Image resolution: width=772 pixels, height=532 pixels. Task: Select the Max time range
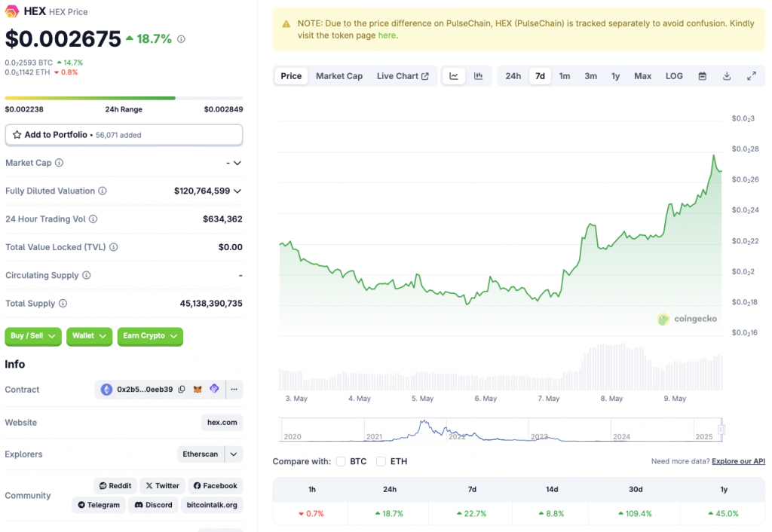[642, 76]
